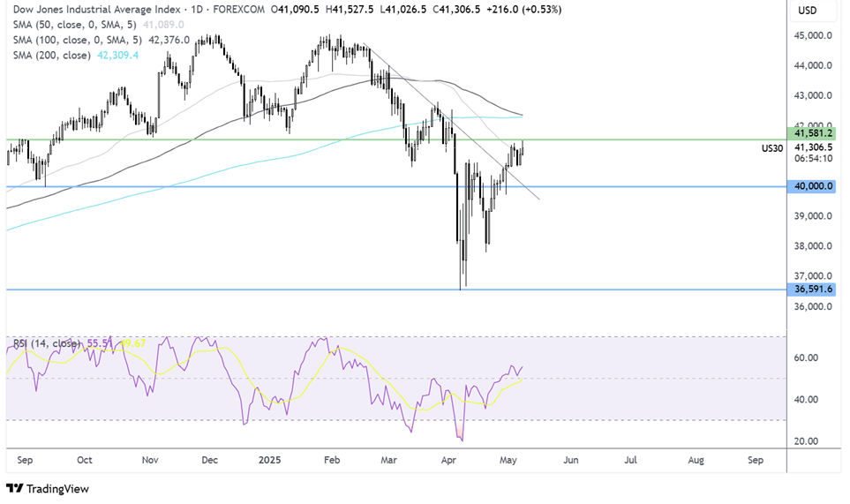Click the Dow Jones Industrial Average Index title
Image resolution: width=850 pixels, height=504 pixels.
[x=96, y=9]
